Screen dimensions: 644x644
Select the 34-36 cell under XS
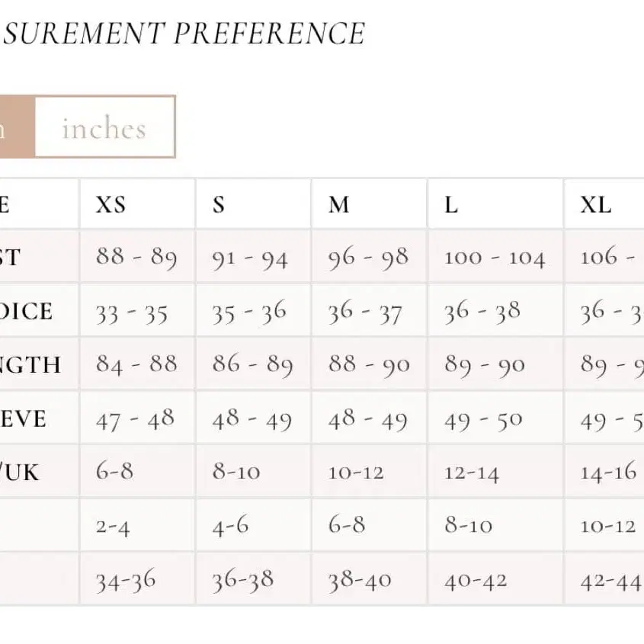pos(126,581)
